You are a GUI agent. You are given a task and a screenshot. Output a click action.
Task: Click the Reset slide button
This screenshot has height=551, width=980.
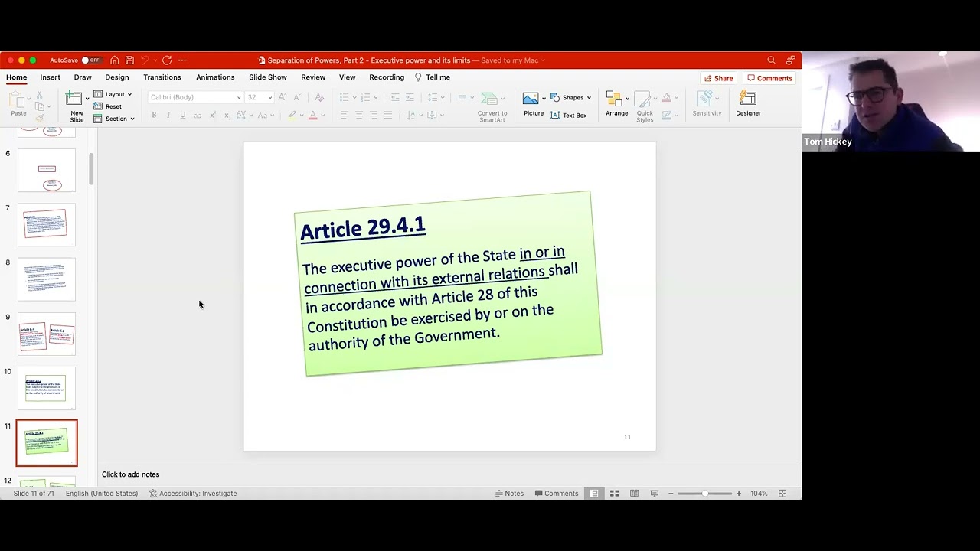(x=107, y=106)
